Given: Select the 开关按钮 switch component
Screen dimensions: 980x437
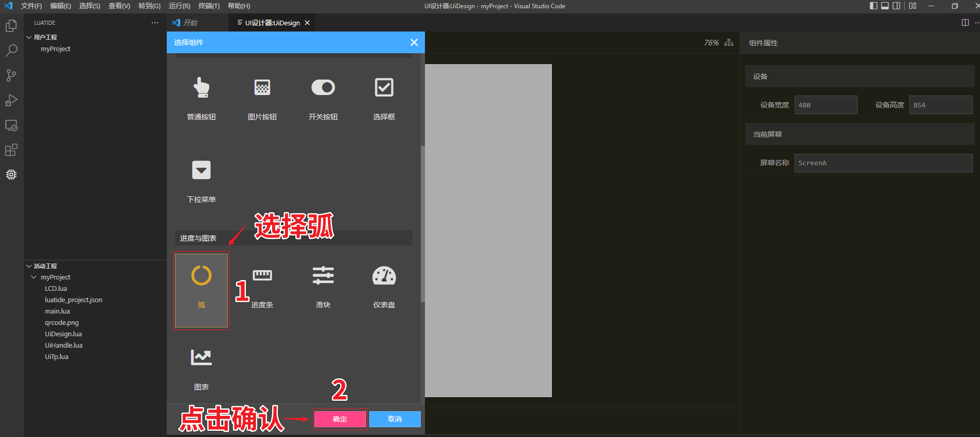Looking at the screenshot, I should click(323, 98).
